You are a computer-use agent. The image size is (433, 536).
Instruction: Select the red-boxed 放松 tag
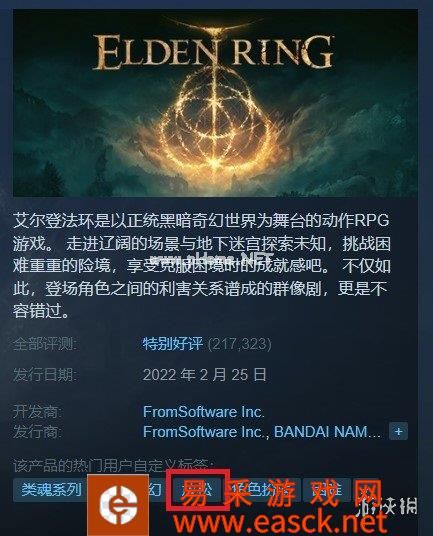(x=197, y=490)
